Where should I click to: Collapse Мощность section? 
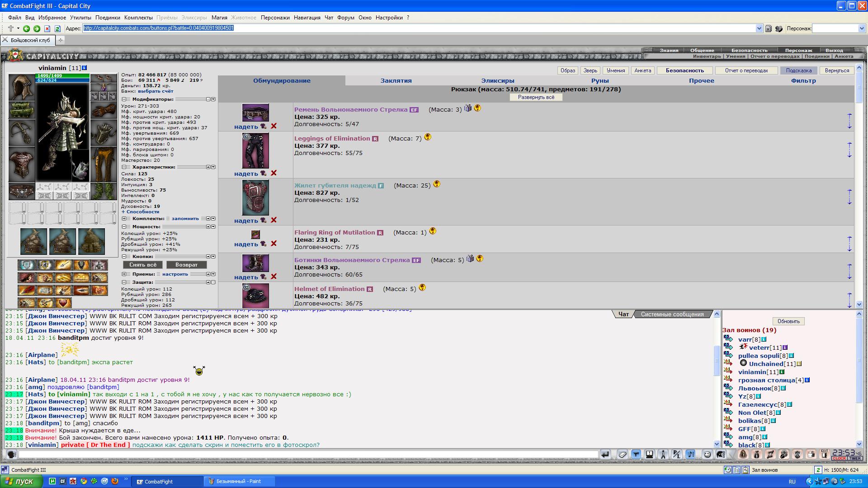[124, 227]
